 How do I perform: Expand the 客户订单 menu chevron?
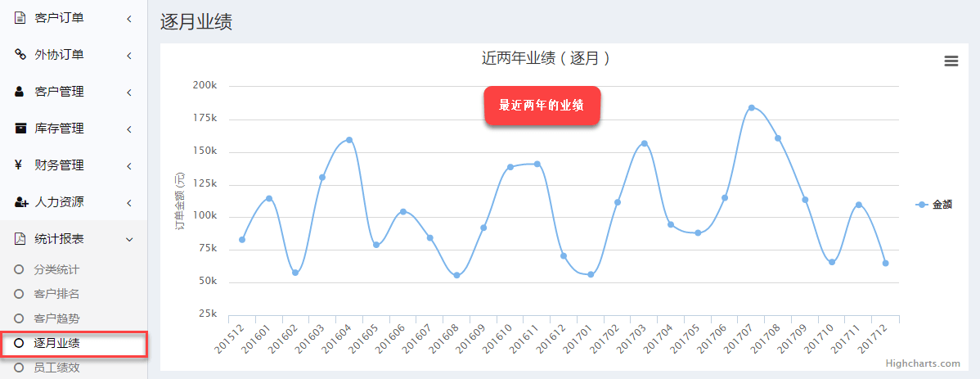[128, 19]
